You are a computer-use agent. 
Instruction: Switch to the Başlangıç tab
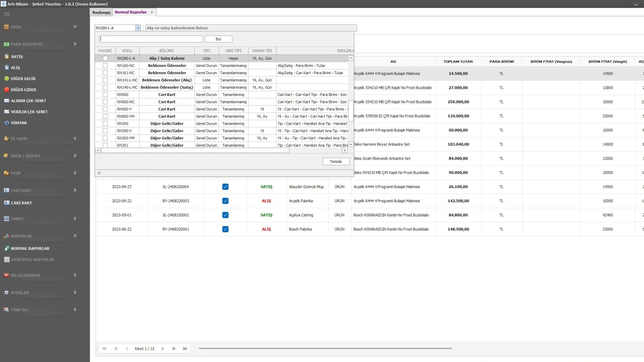coord(101,12)
